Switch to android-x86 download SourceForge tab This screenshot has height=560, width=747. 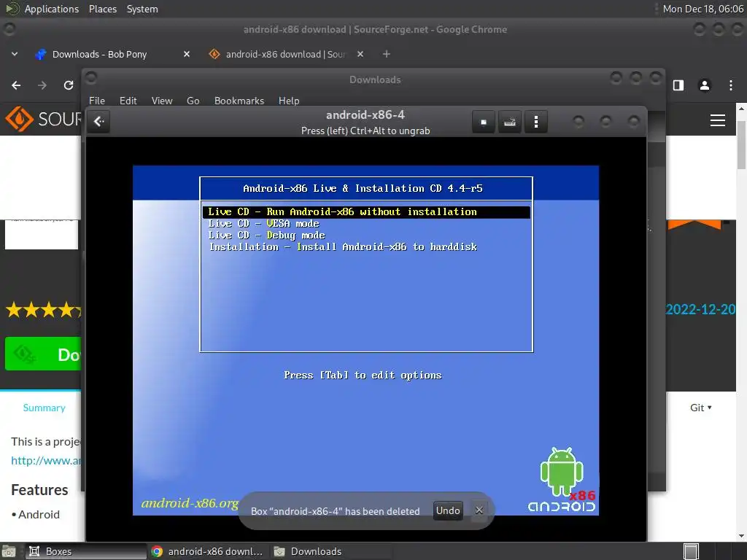tap(286, 54)
